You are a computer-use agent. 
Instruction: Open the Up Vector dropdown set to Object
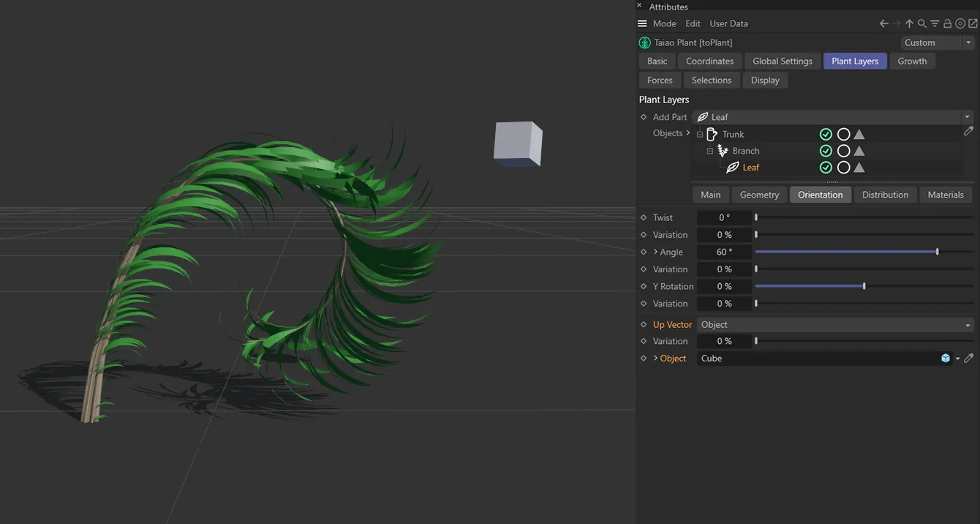834,325
